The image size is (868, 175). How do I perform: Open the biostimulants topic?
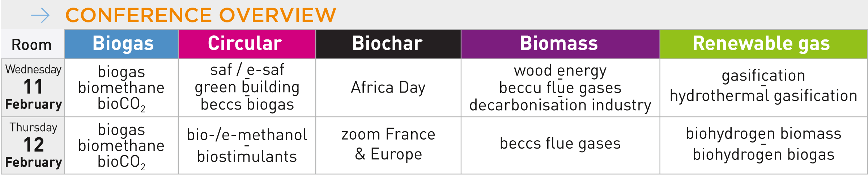point(247,157)
